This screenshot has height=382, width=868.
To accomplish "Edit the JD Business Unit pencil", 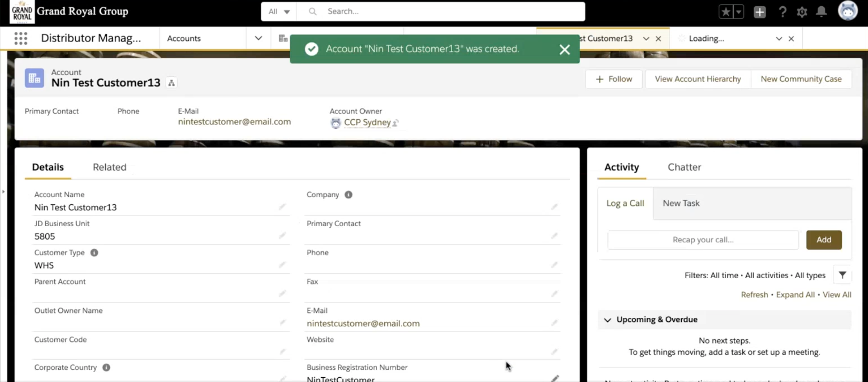I will click(x=282, y=236).
